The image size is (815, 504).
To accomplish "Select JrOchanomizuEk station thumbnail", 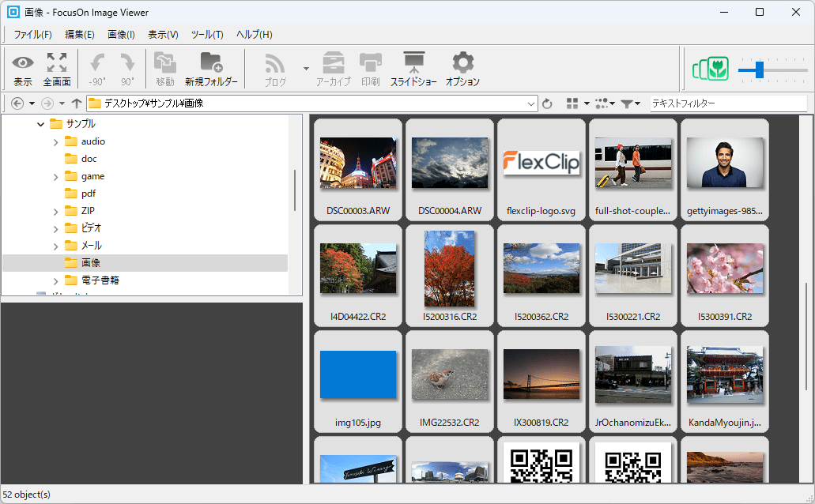I will tap(633, 382).
